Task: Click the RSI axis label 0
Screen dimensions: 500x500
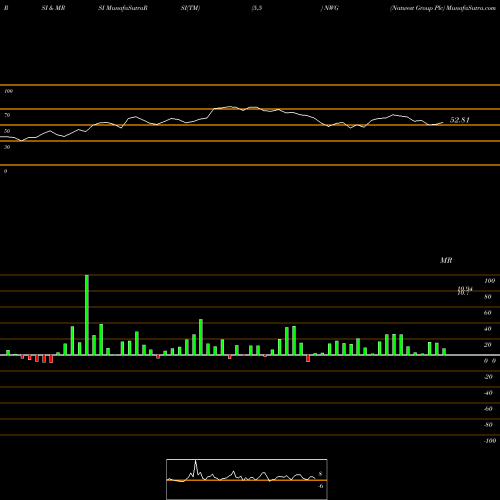Action: coord(5,171)
